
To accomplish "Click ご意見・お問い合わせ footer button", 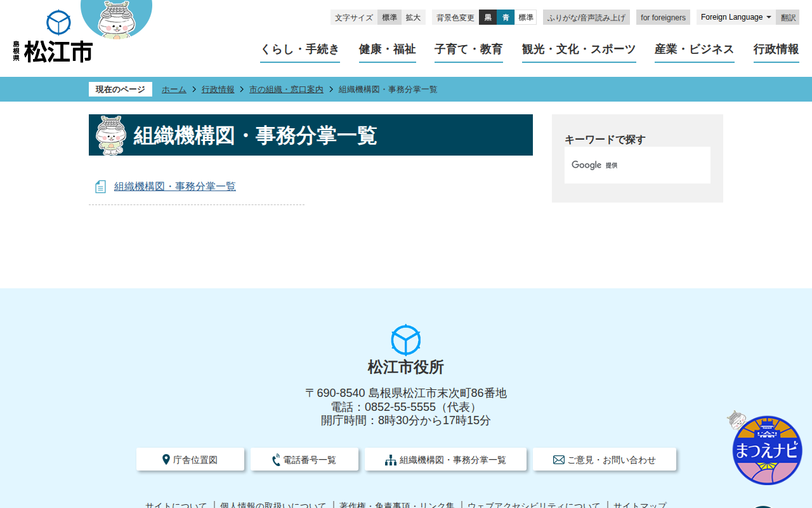I will tap(605, 460).
